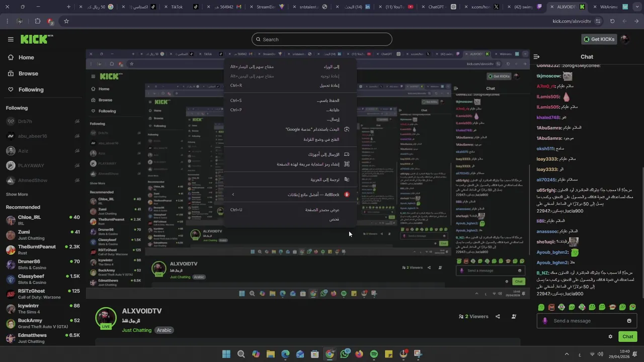Click the KICK logo
Screen dimensions: 644x362
click(37, 39)
